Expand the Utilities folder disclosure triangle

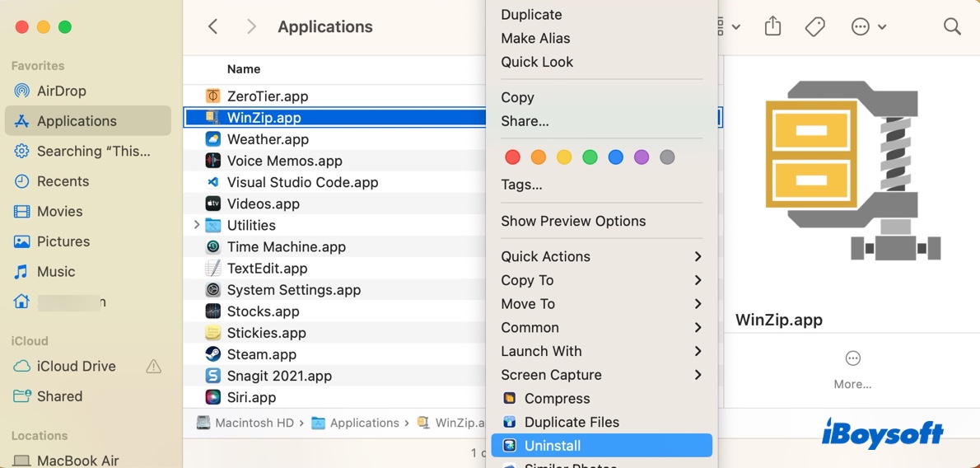pos(196,225)
